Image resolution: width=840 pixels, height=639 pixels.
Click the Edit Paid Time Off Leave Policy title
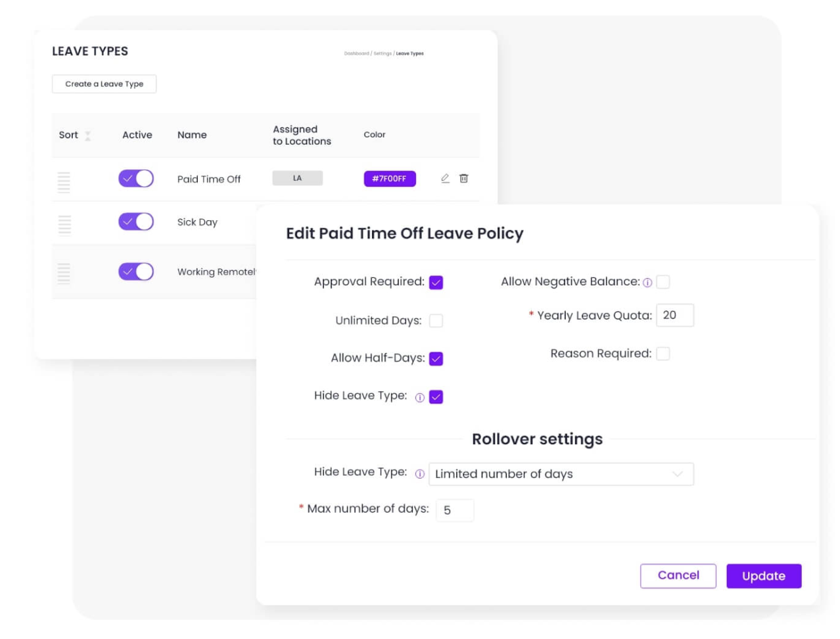(x=405, y=233)
